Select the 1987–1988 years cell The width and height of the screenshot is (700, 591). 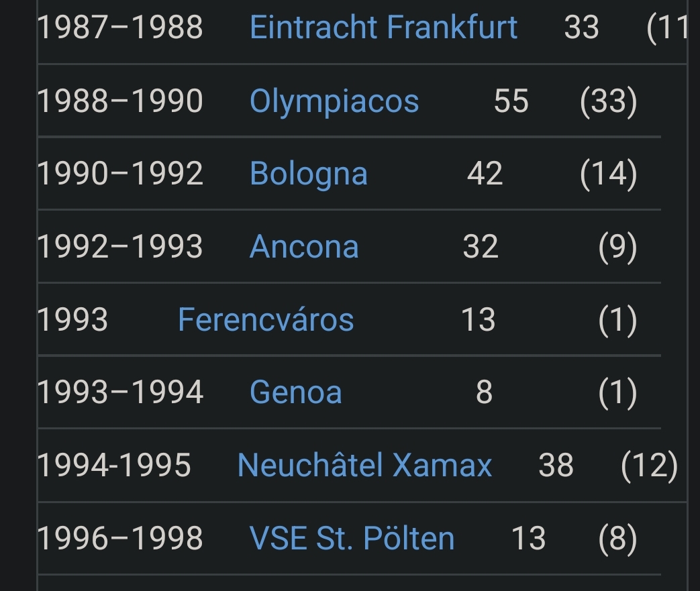120,28
